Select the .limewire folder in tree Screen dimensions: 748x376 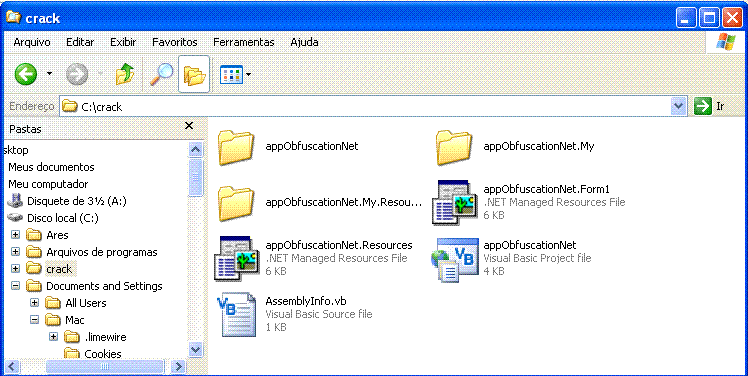105,337
